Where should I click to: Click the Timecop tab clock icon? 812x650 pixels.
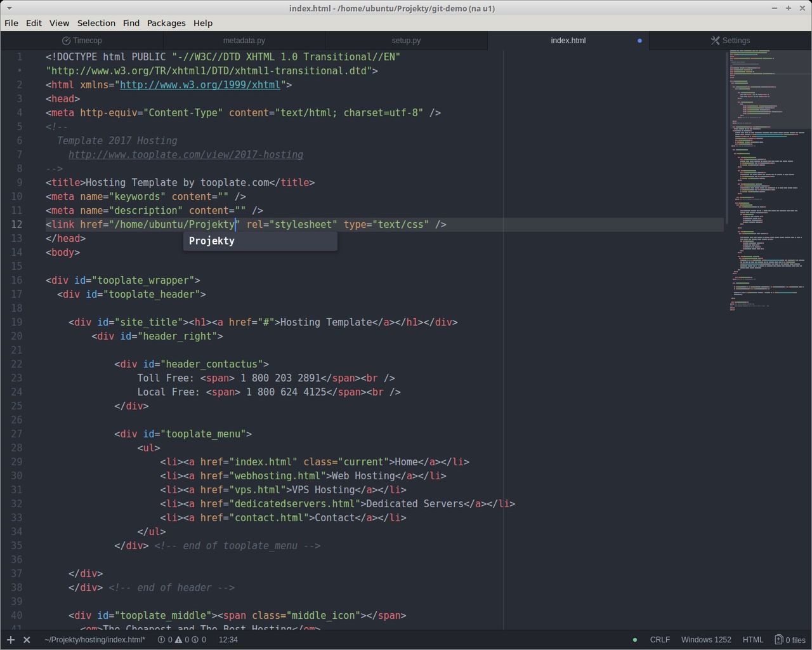click(66, 41)
